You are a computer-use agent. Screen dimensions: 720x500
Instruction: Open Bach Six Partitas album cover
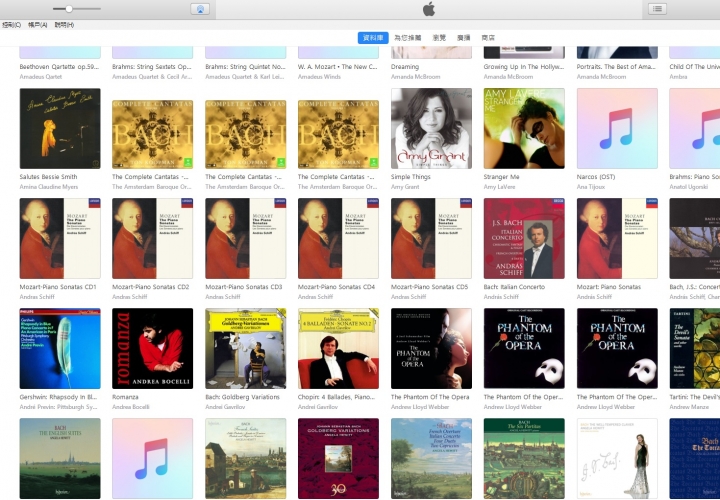[524, 458]
